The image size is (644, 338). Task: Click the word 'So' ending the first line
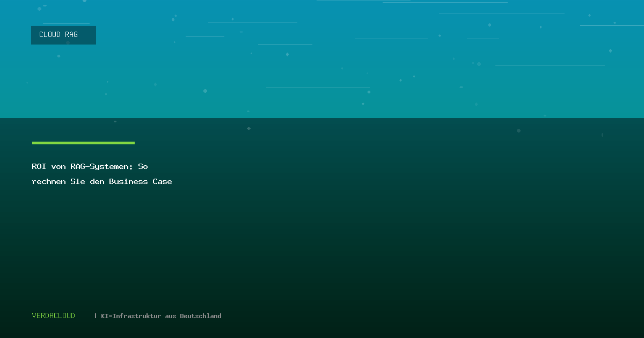coord(143,167)
